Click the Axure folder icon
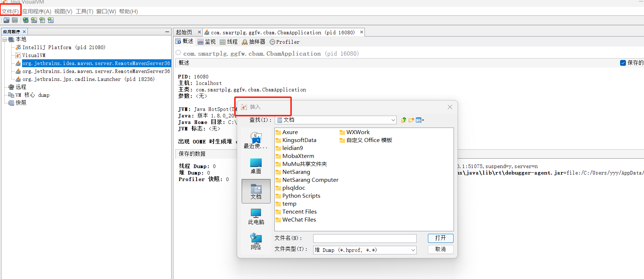This screenshot has width=644, height=279. click(278, 132)
